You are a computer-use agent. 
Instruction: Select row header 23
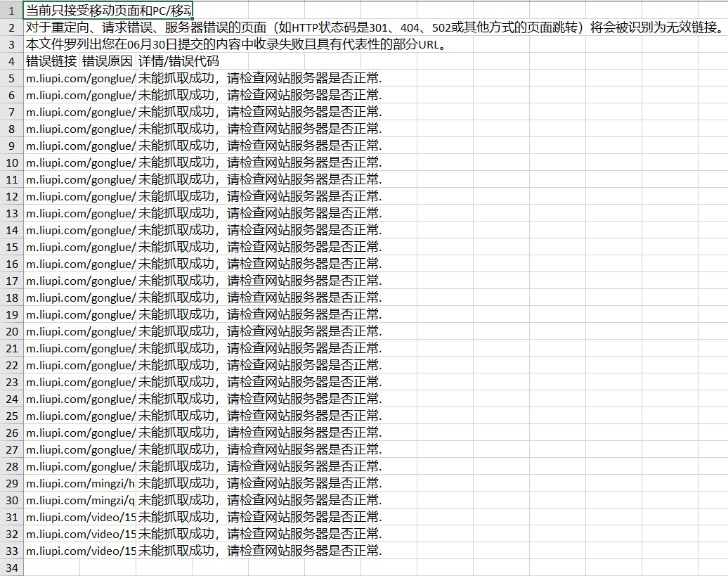[x=12, y=381]
